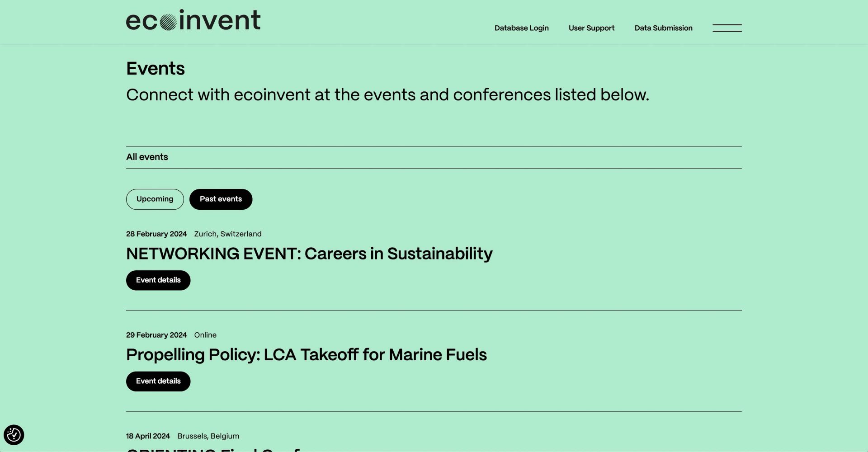Click the ecoinvent logo
The width and height of the screenshot is (868, 452).
point(193,21)
